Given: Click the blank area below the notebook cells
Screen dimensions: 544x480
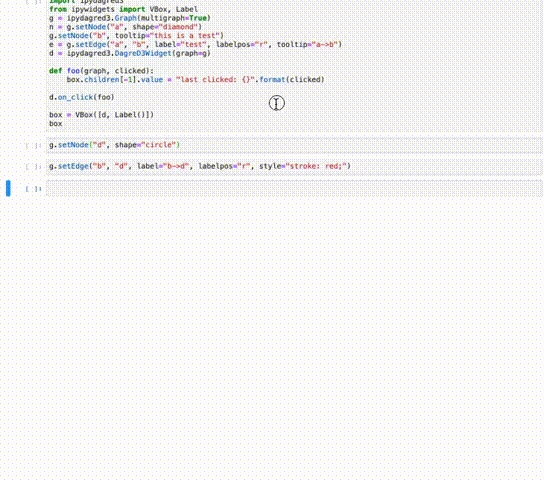Looking at the screenshot, I should (x=272, y=329).
